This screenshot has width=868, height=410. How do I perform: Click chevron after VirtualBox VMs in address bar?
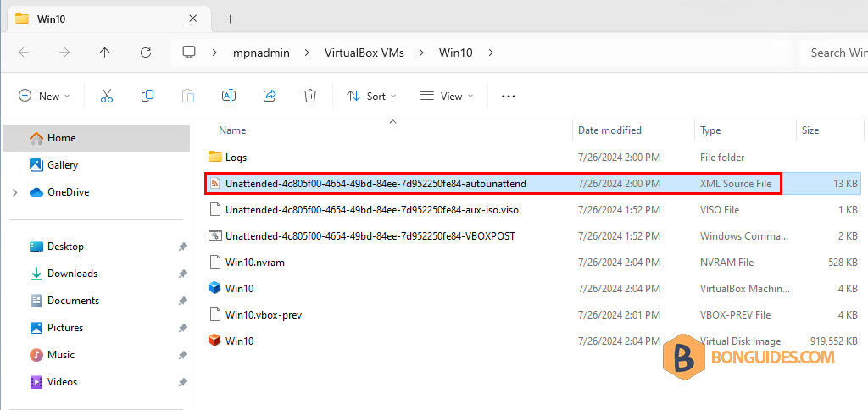pos(422,53)
